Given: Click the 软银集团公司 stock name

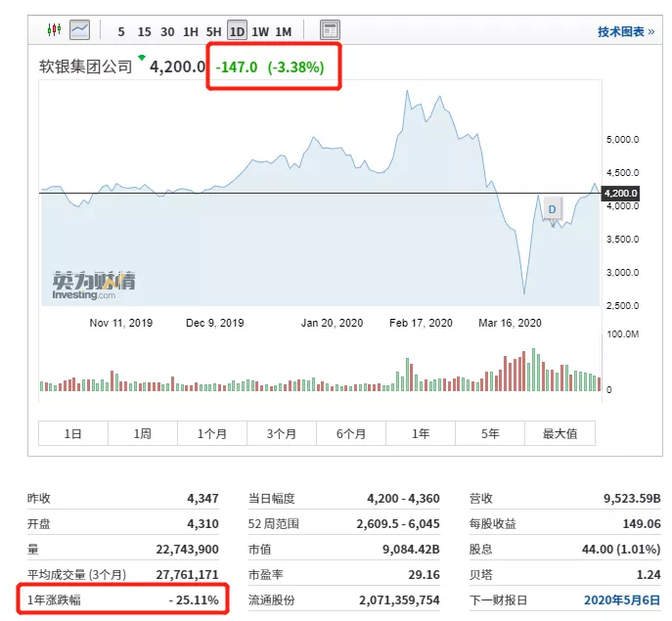Looking at the screenshot, I should tap(86, 67).
